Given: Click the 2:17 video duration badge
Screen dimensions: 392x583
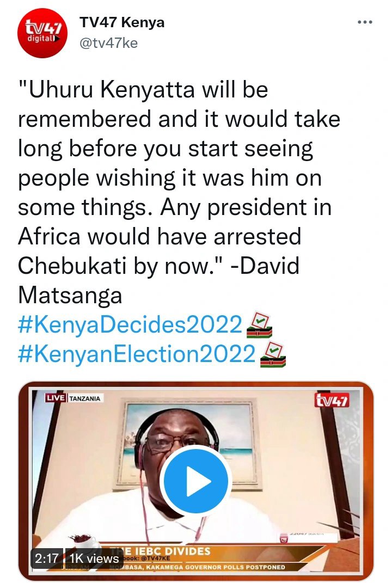Looking at the screenshot, I should 47,558.
